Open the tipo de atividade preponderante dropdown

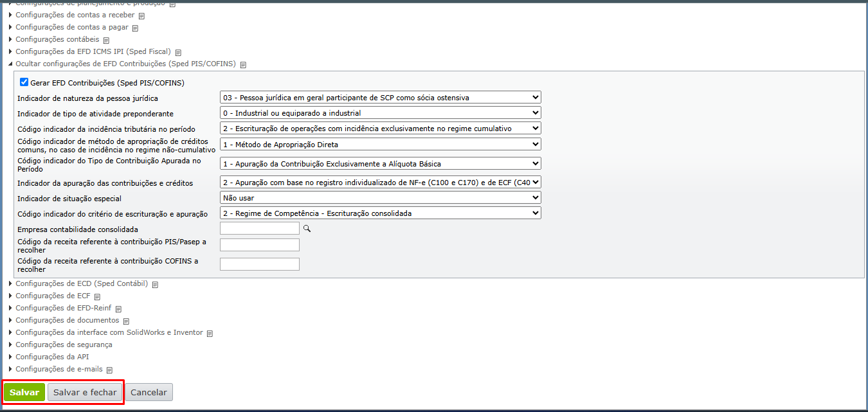click(x=380, y=112)
